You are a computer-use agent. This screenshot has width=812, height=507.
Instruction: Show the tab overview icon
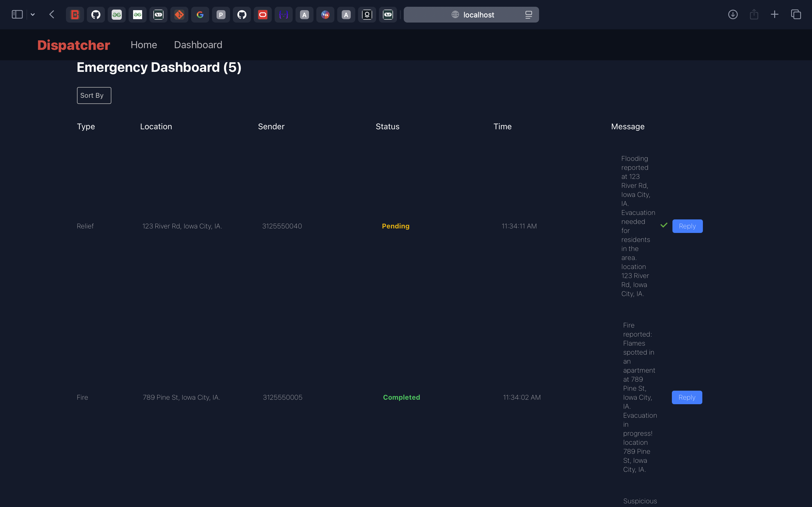click(796, 14)
